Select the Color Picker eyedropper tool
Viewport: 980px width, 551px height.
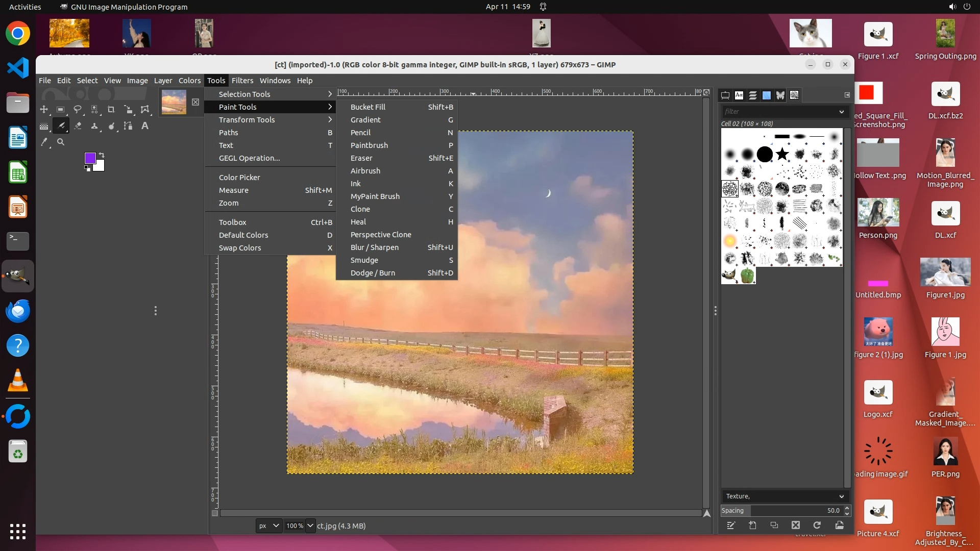click(44, 142)
